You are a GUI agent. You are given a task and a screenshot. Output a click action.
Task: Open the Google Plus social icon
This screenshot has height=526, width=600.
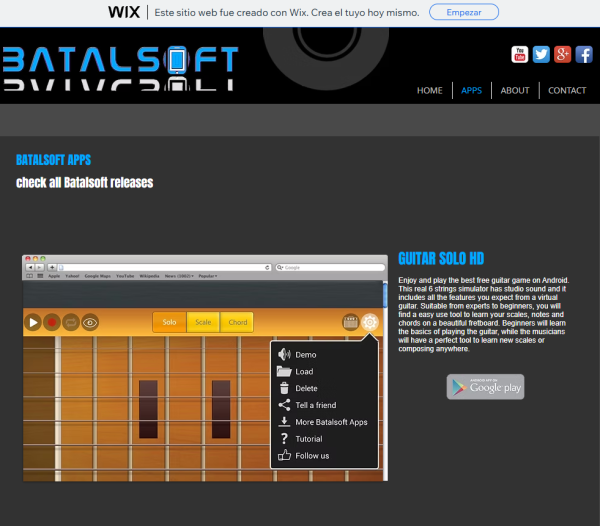tap(562, 54)
